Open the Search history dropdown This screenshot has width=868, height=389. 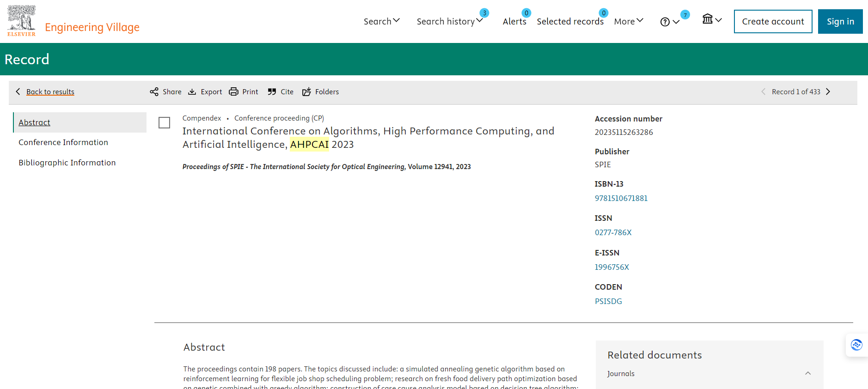tap(450, 21)
